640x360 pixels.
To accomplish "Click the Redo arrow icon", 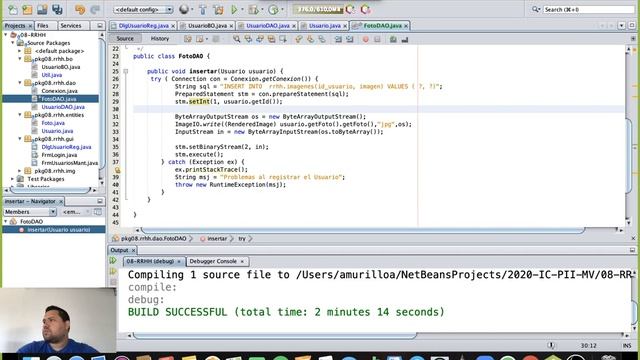I will click(95, 9).
